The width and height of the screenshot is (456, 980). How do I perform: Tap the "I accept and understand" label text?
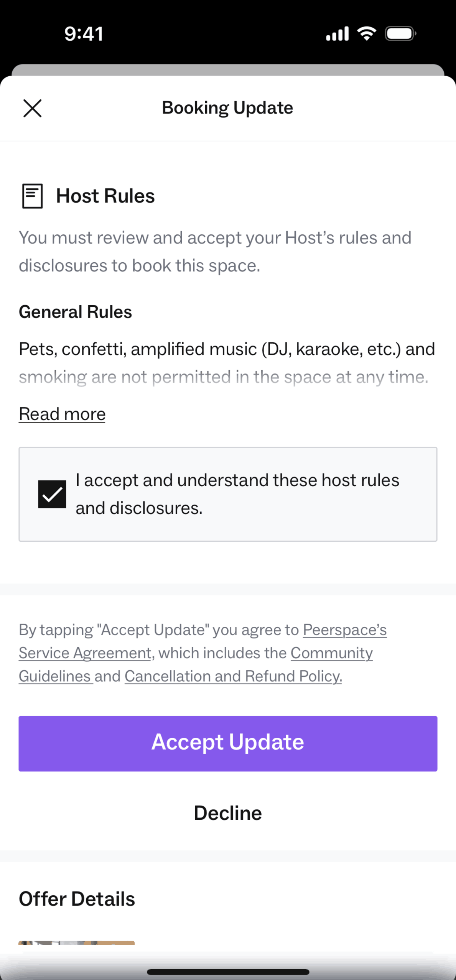(237, 494)
